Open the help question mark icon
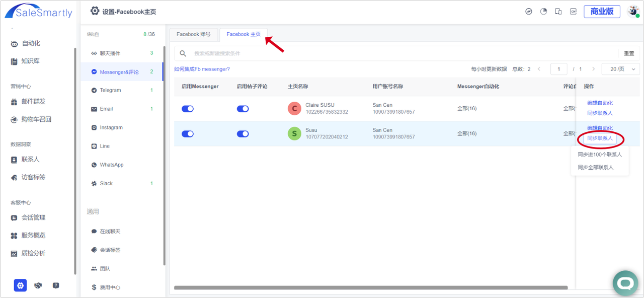The width and height of the screenshot is (644, 298). pyautogui.click(x=56, y=285)
